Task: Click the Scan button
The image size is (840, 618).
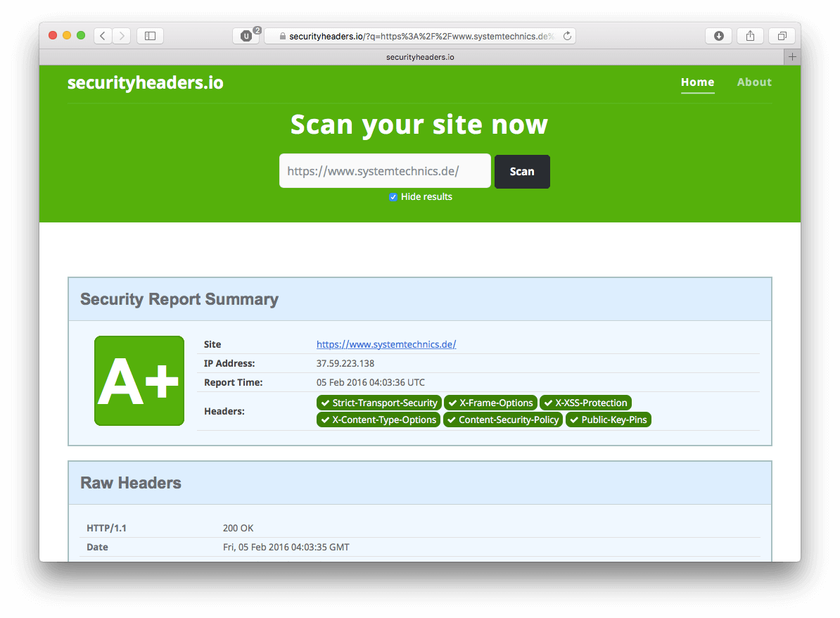Action: (522, 172)
